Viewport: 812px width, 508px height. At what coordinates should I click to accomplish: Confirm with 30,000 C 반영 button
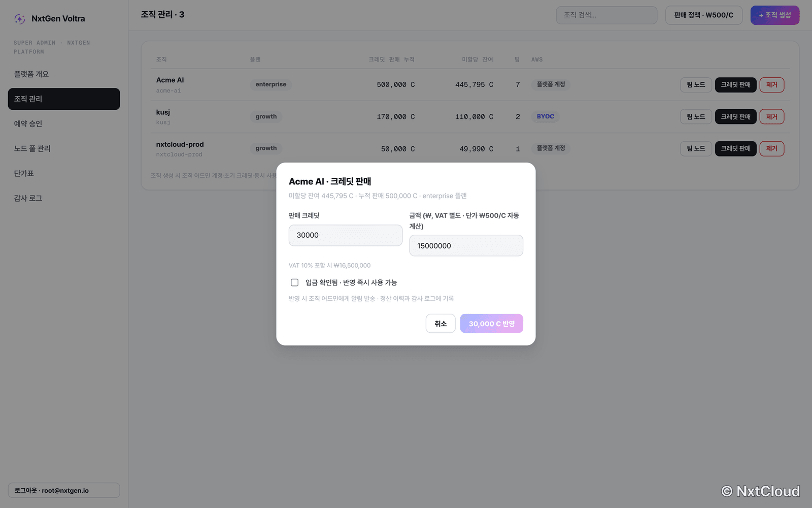[491, 324]
